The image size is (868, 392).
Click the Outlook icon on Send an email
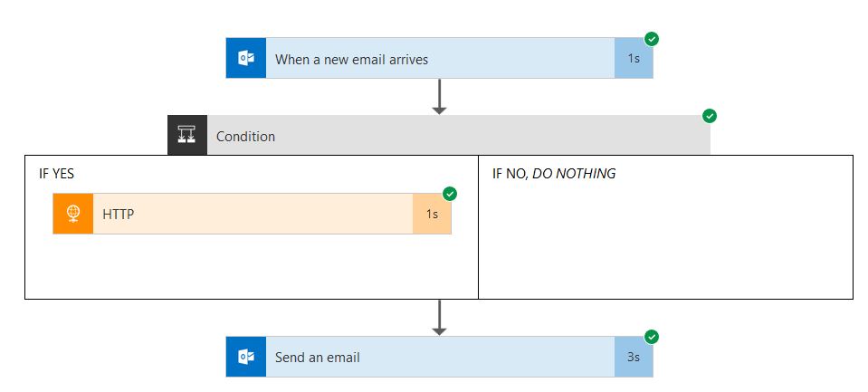pyautogui.click(x=245, y=357)
